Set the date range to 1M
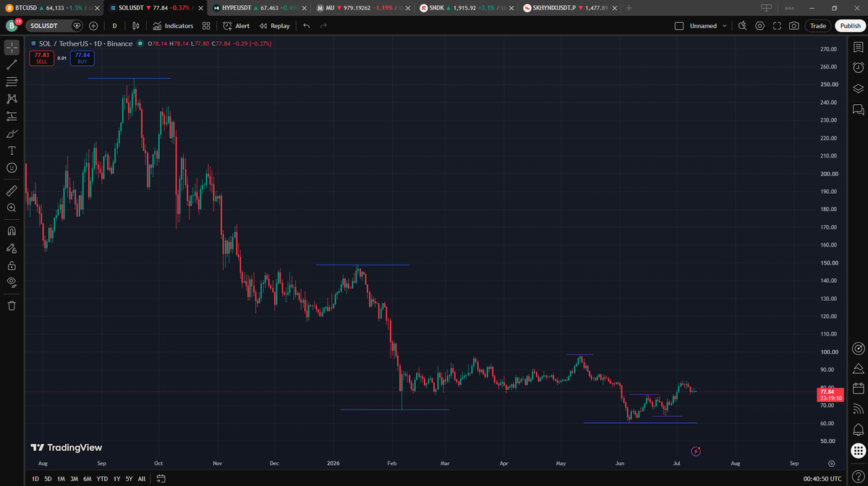The width and height of the screenshot is (868, 486). pyautogui.click(x=61, y=479)
